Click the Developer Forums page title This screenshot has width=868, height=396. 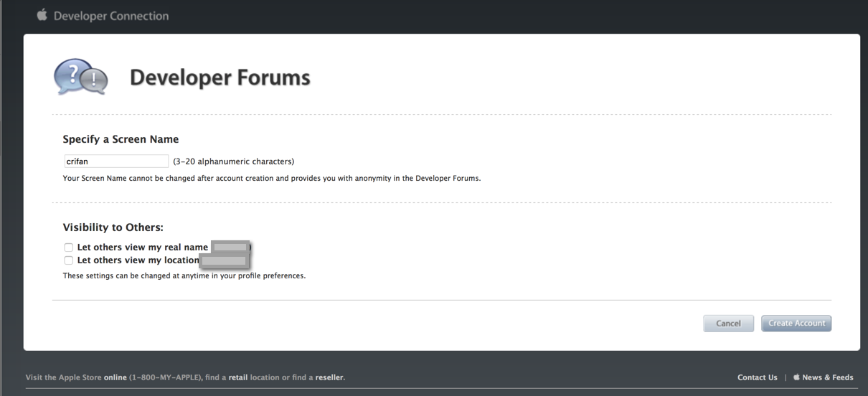(x=220, y=77)
